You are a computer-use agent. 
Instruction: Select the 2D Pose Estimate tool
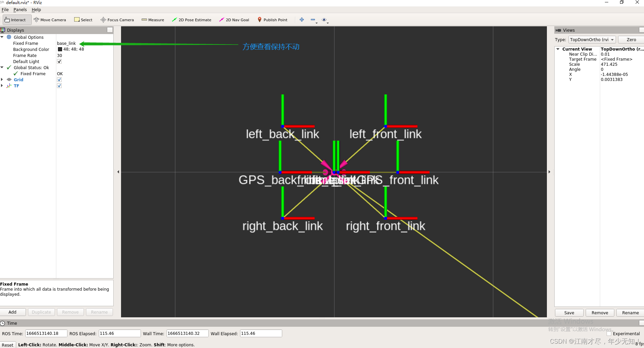coord(192,20)
